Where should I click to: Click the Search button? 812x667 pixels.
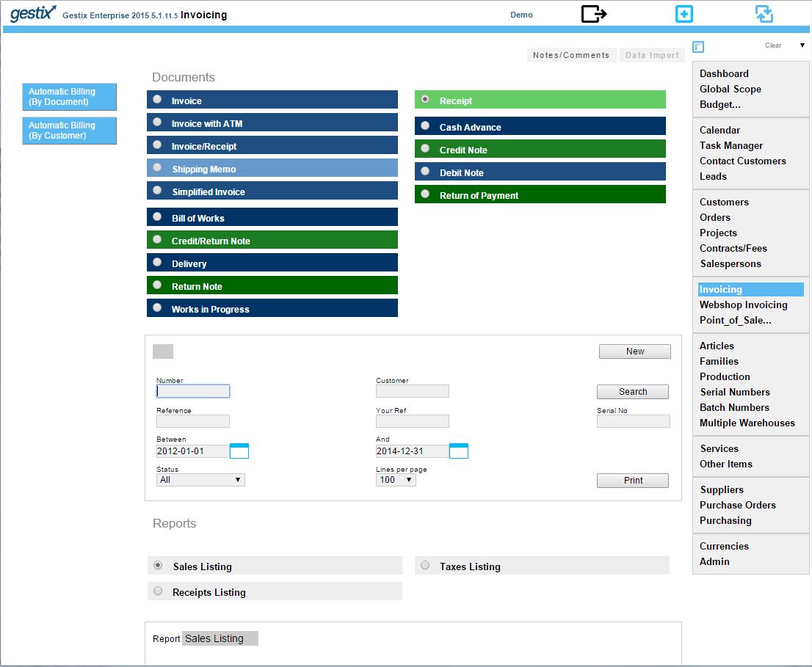click(x=632, y=392)
